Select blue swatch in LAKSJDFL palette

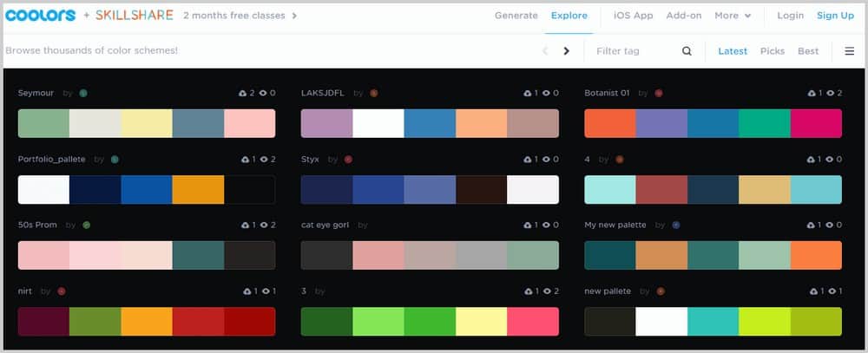click(x=431, y=123)
